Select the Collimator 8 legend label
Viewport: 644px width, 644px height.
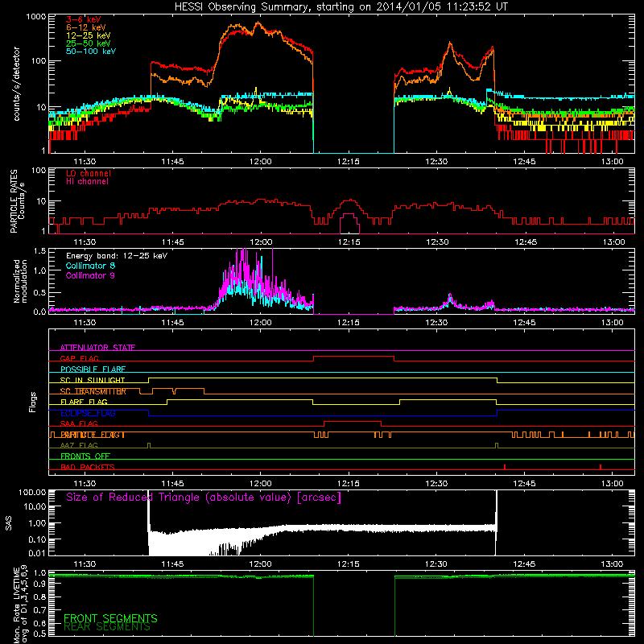click(x=90, y=266)
